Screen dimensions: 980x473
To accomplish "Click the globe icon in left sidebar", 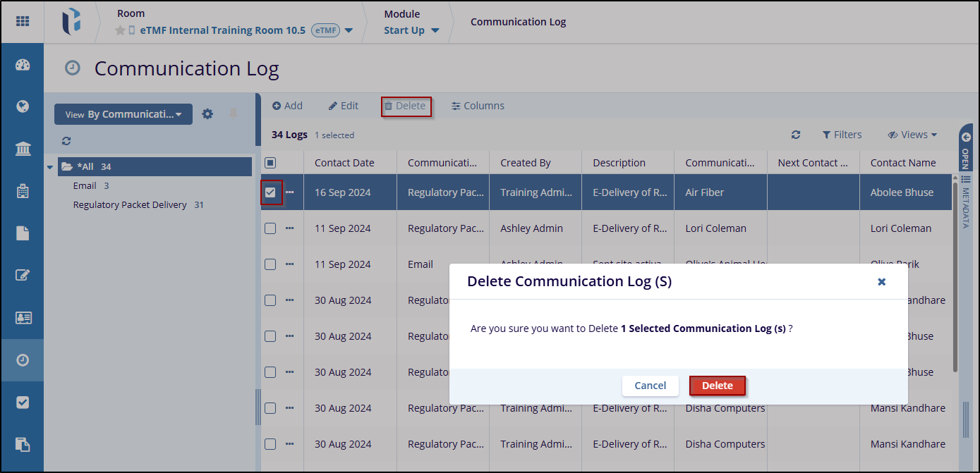I will pos(23,107).
